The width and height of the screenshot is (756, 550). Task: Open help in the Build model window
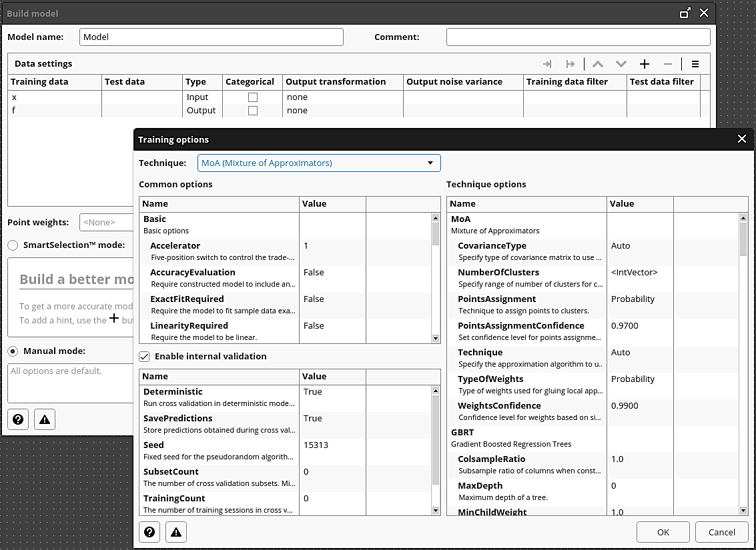(x=18, y=419)
